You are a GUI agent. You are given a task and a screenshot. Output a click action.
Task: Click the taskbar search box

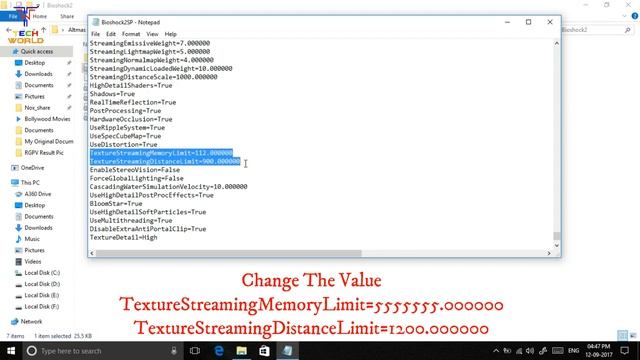[102, 351]
